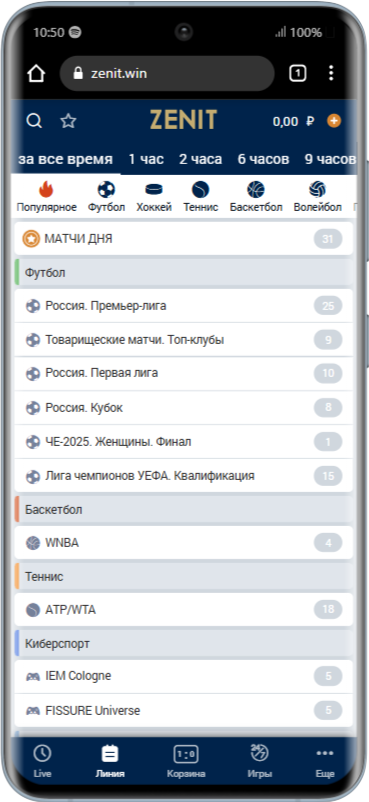Click the gamepad icon beside FISSURE Universe
The width and height of the screenshot is (369, 802).
click(33, 710)
